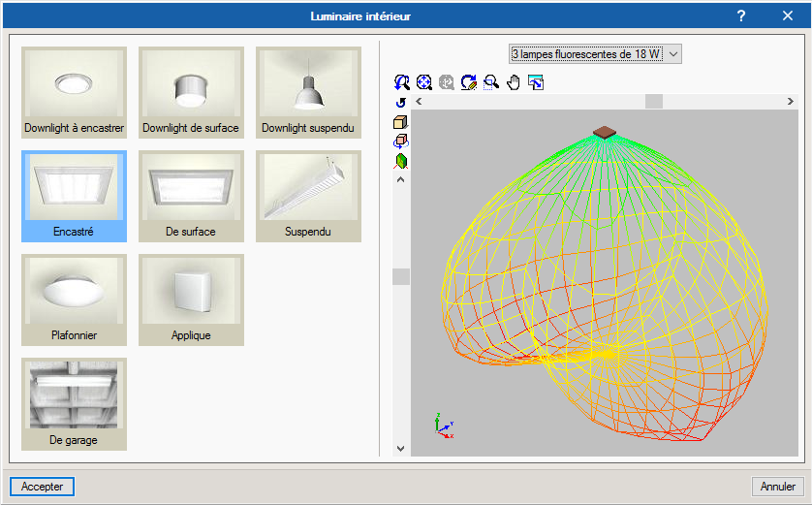Click the vertical scrollbar down arrow
The image size is (812, 505).
[401, 448]
